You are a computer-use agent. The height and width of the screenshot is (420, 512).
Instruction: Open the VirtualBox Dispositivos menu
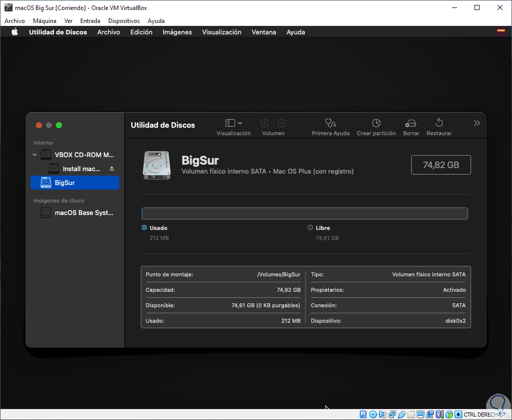click(124, 21)
